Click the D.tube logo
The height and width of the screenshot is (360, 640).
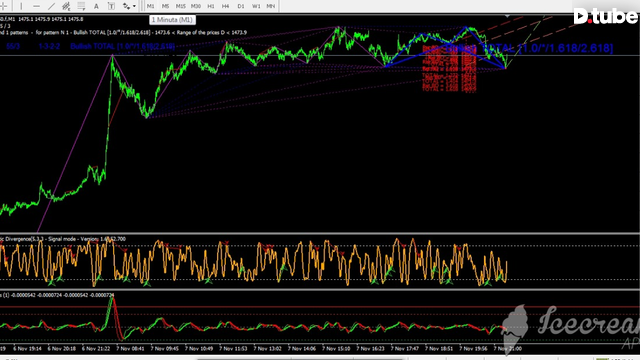tap(606, 16)
